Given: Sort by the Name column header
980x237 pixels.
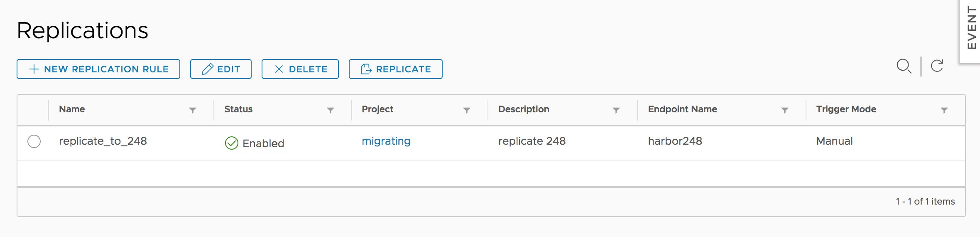Looking at the screenshot, I should pos(72,109).
